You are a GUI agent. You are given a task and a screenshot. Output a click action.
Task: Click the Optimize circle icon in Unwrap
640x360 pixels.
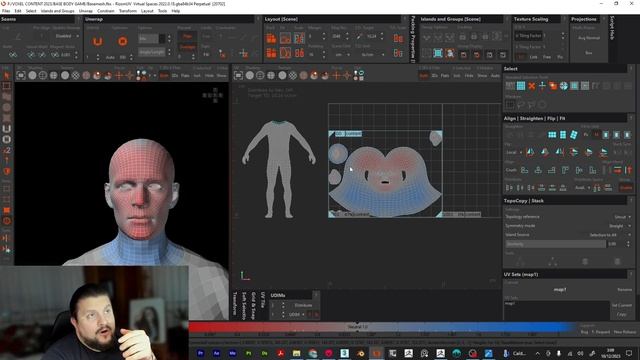122,41
